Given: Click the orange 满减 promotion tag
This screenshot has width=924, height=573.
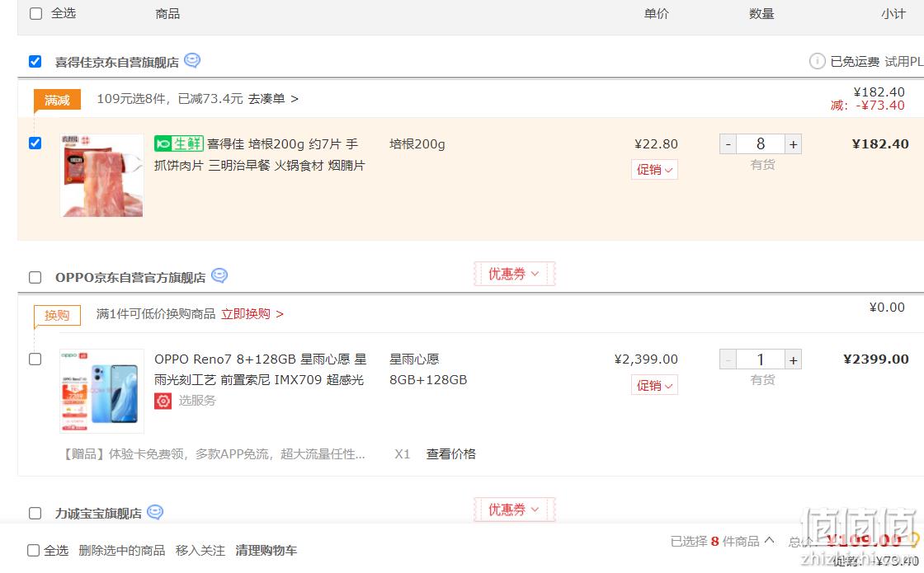Looking at the screenshot, I should click(57, 100).
